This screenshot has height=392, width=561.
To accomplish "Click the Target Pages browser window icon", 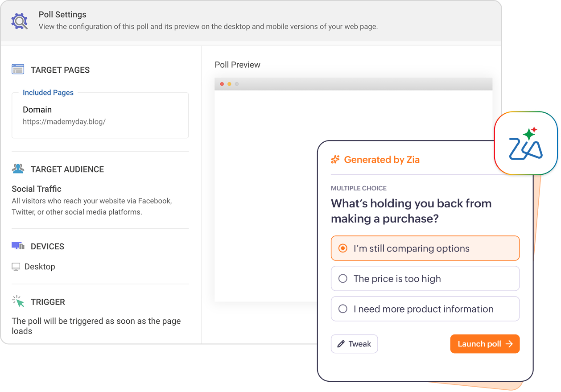I will [x=18, y=70].
